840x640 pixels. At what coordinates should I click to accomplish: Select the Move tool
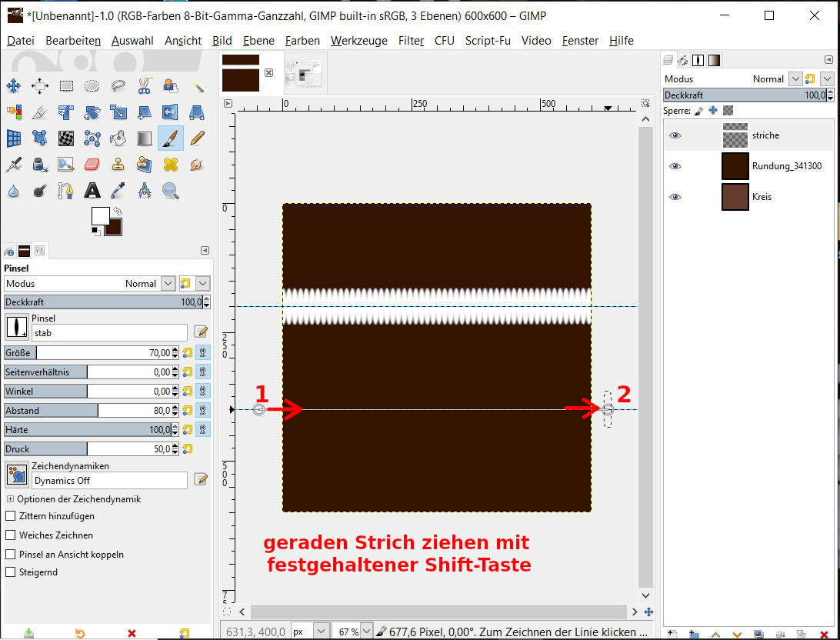point(13,85)
